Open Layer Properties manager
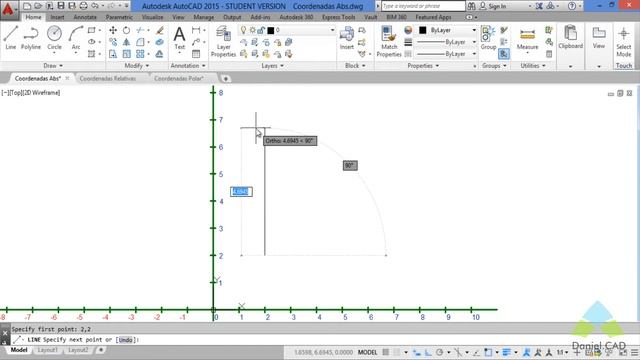 [223, 41]
